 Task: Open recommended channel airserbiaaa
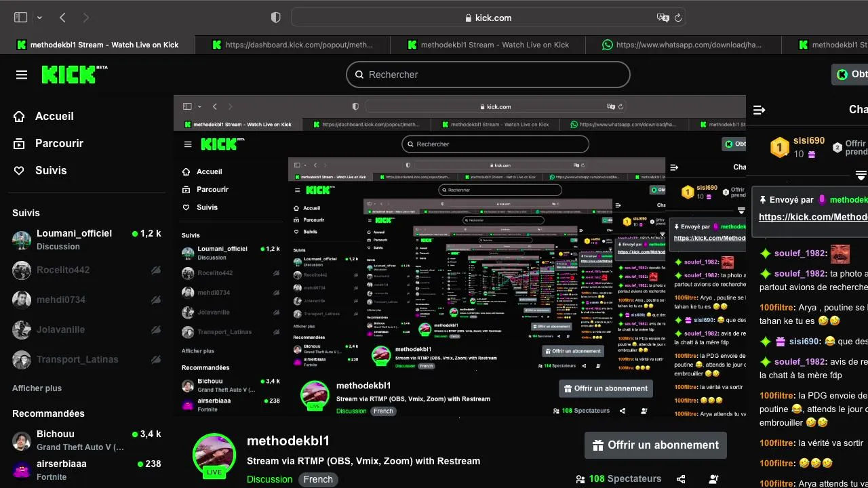[x=87, y=470]
